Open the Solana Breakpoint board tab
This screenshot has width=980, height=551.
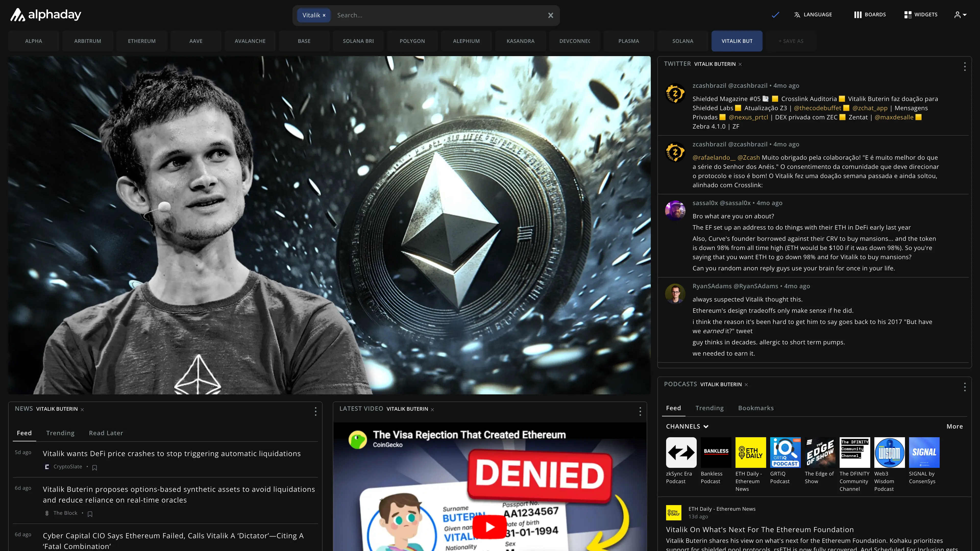tap(358, 41)
